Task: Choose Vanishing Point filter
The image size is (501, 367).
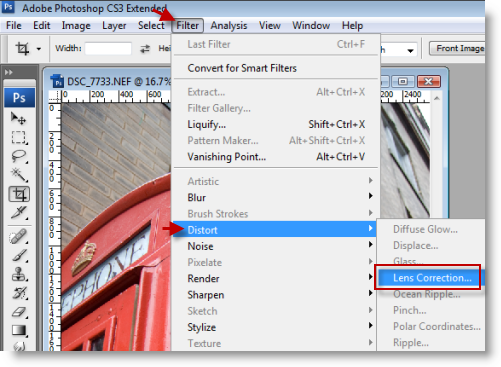Action: 276,157
